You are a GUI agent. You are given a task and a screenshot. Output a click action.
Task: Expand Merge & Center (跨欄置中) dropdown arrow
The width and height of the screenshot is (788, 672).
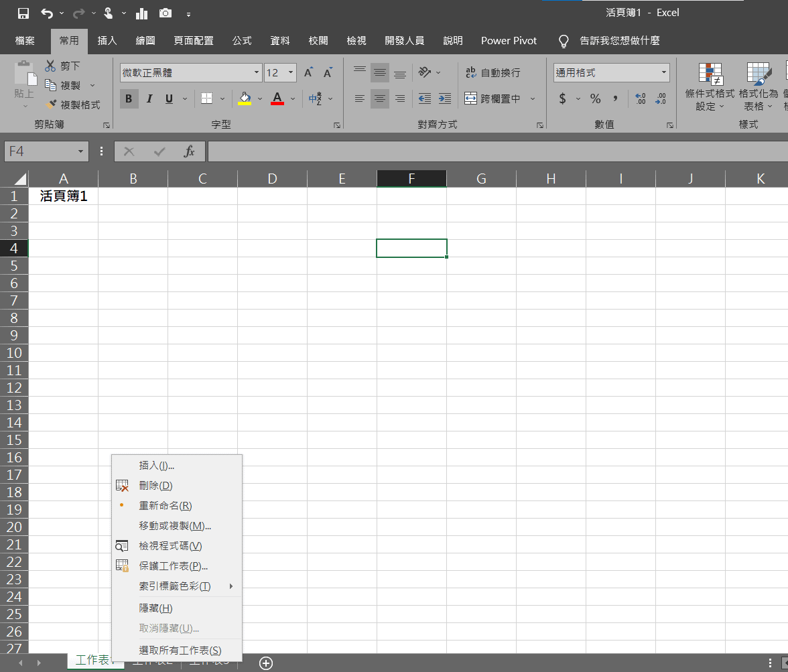[533, 98]
